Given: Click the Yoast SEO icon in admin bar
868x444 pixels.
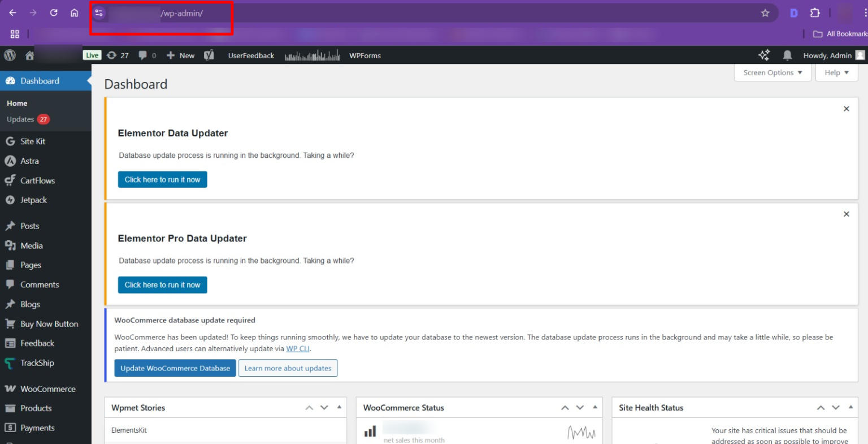Looking at the screenshot, I should (209, 55).
